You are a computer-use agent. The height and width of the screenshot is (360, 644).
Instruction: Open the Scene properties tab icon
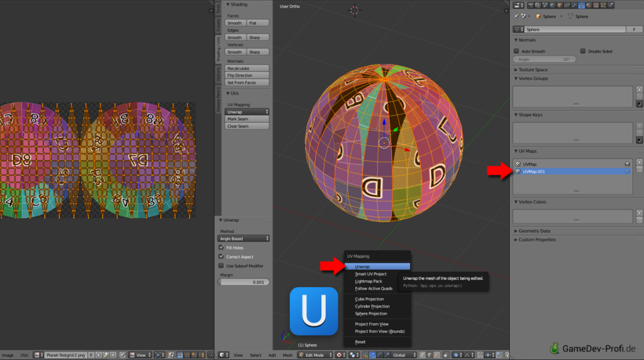(x=545, y=5)
